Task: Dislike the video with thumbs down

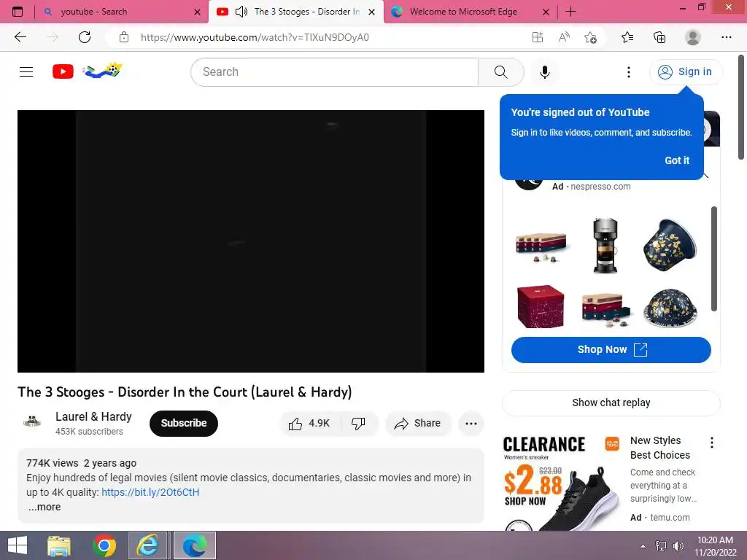Action: [359, 424]
